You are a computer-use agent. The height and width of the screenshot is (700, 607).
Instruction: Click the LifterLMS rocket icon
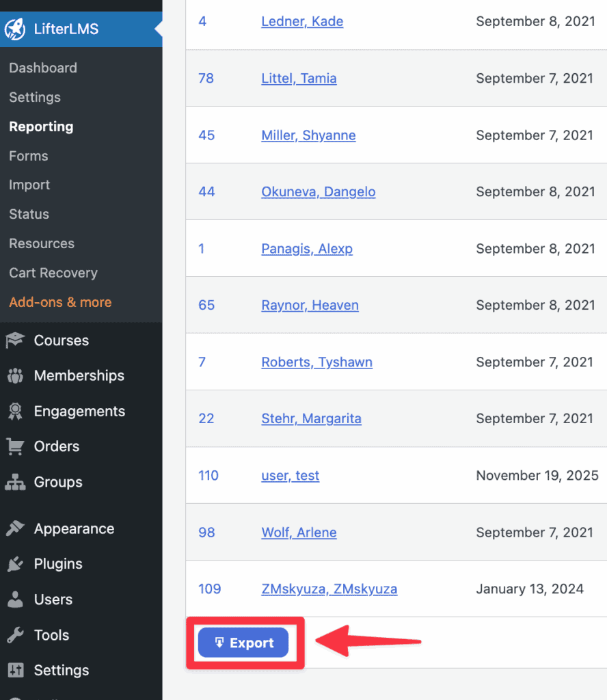(x=15, y=29)
